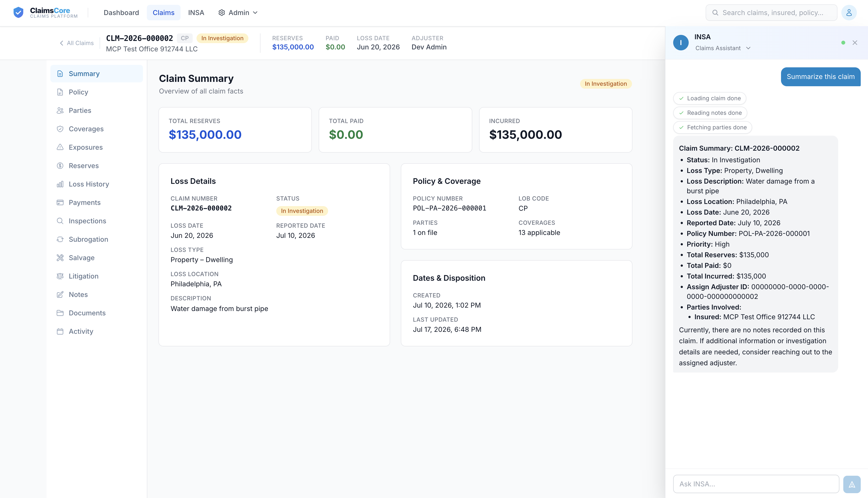Screen dimensions: 868x498
Task: Click the Fetching parties done chip
Action: pyautogui.click(x=713, y=128)
